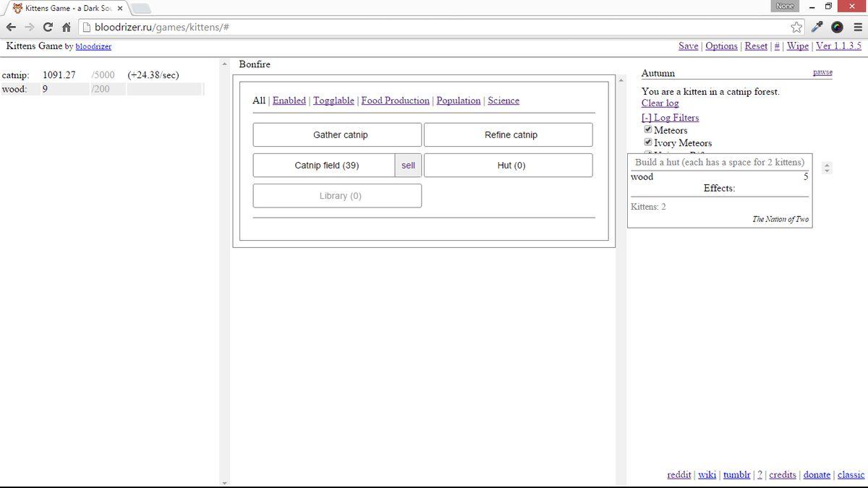Click the None user button in the title bar
This screenshot has height=488, width=868.
click(785, 6)
